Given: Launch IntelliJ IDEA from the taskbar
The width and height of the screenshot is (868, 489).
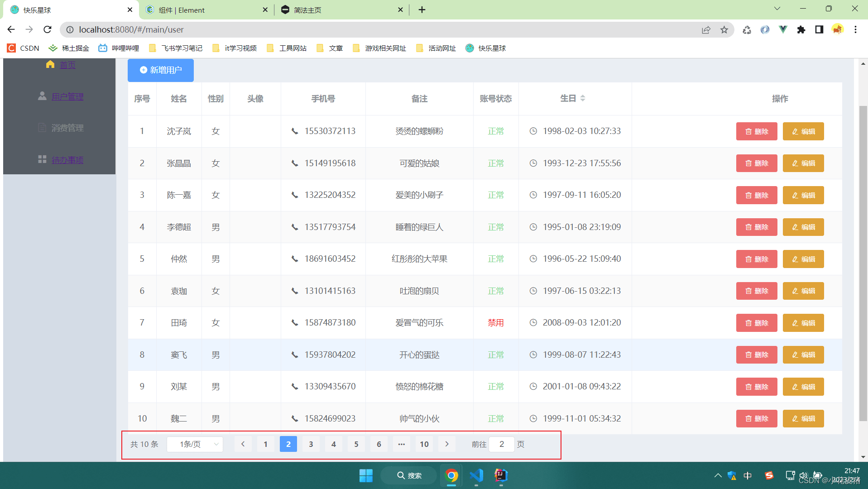Looking at the screenshot, I should pyautogui.click(x=501, y=475).
